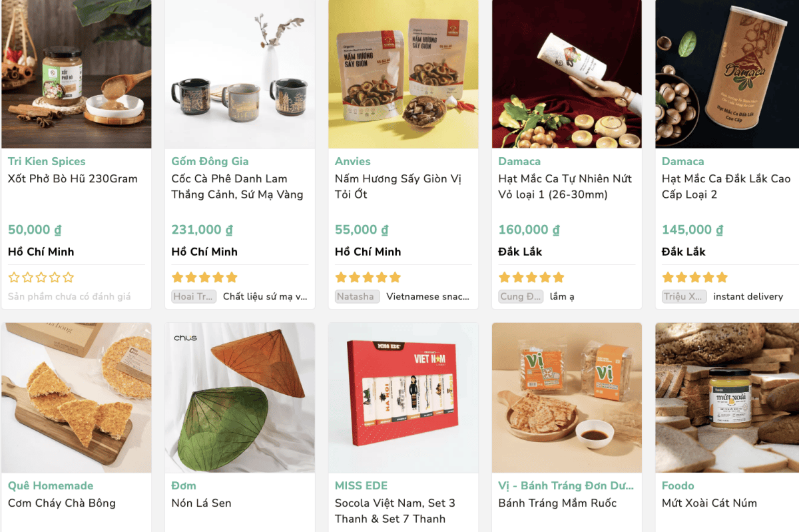The height and width of the screenshot is (532, 799).
Task: Open the Tri Kien Spices brand link
Action: 47,161
